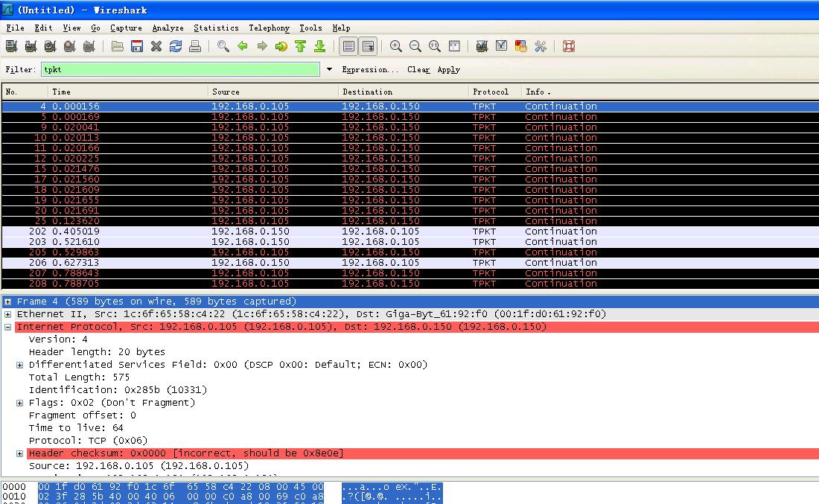Select the Total Length: 575 line
Screen dimensions: 819x504
pyautogui.click(x=80, y=377)
